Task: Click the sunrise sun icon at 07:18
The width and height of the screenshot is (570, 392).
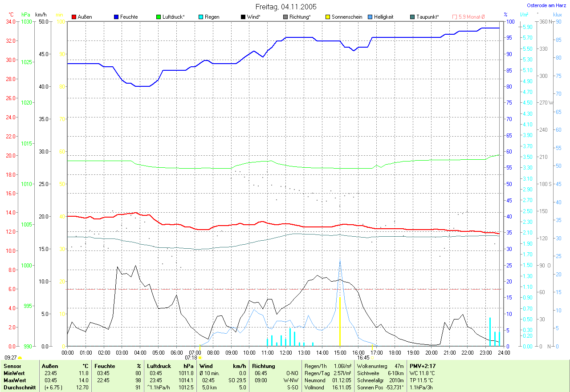Action: [x=199, y=357]
